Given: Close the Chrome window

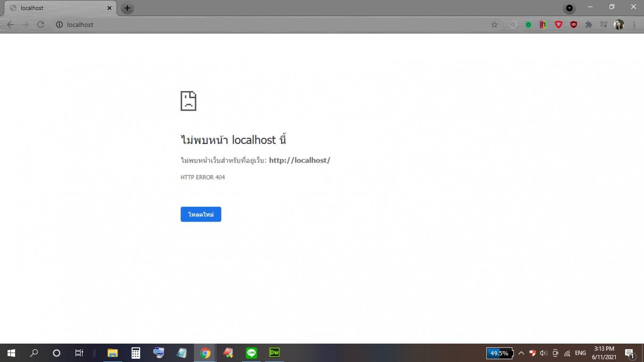Looking at the screenshot, I should pos(634,7).
